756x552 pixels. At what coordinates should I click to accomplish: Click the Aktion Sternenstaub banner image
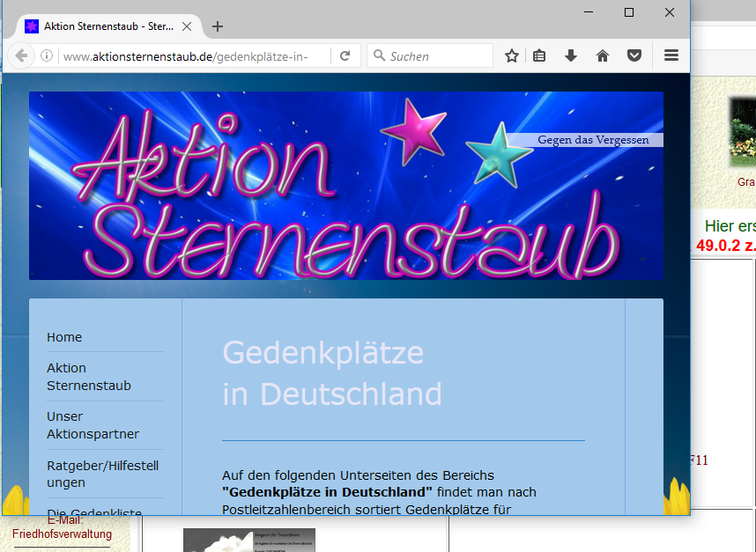coord(345,186)
